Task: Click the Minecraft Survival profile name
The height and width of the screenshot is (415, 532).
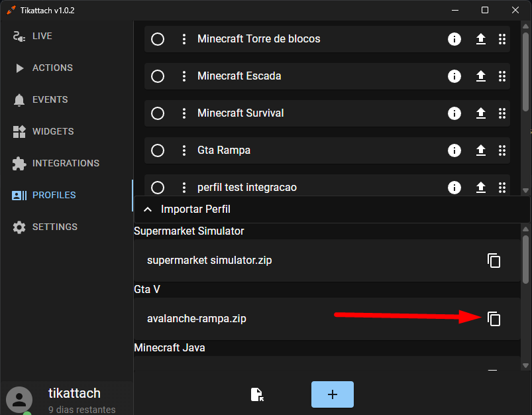Action: pos(240,113)
